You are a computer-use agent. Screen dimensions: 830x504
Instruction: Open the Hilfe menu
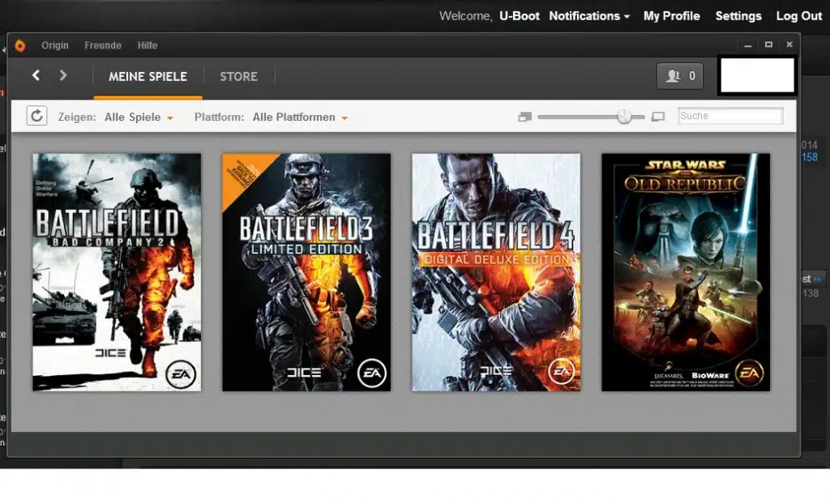pyautogui.click(x=148, y=45)
